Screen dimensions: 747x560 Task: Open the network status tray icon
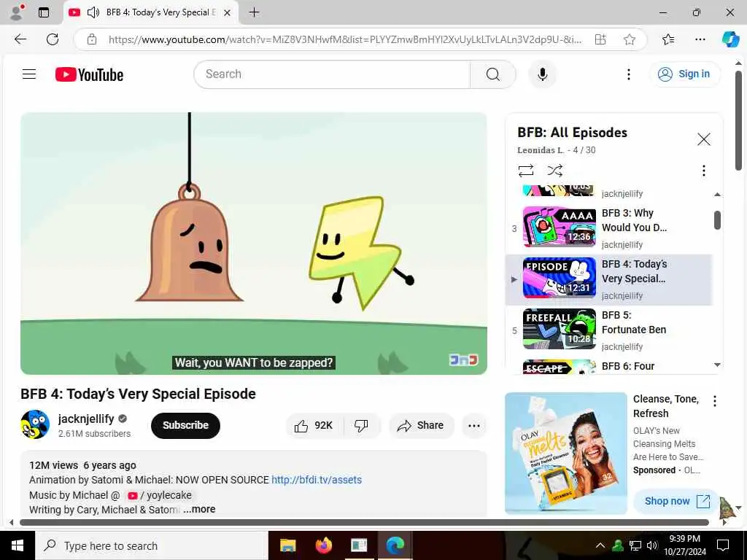pyautogui.click(x=635, y=545)
